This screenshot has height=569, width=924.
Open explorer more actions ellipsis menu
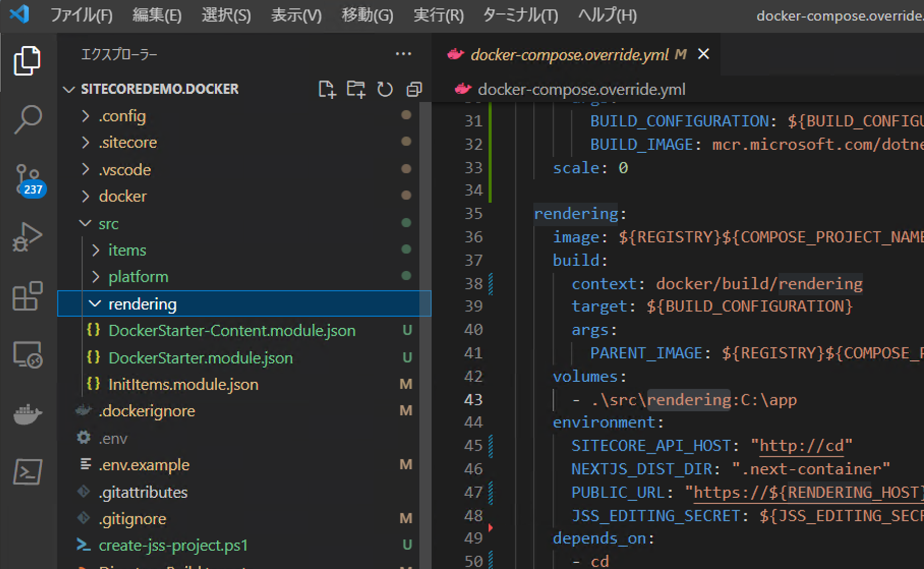point(403,54)
